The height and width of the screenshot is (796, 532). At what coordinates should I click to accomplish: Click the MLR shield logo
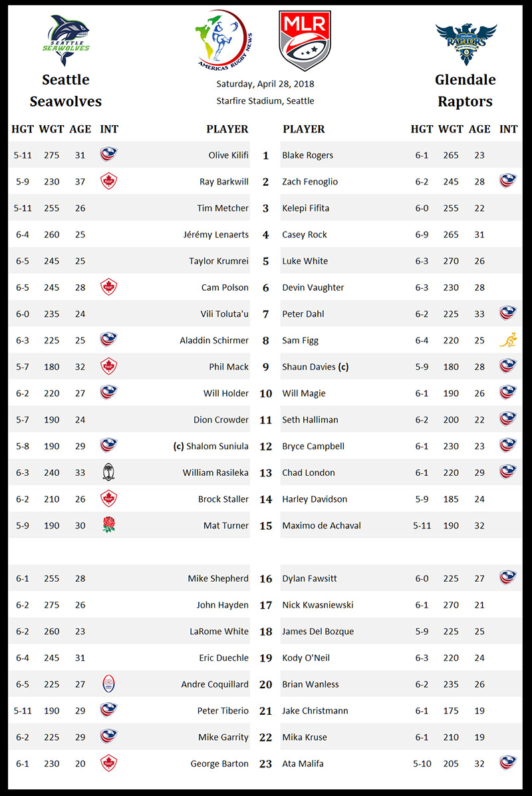[x=305, y=41]
